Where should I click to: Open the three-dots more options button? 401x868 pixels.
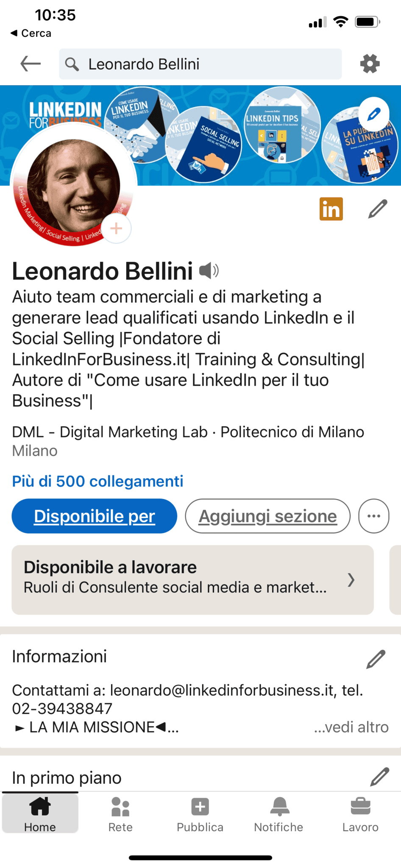(x=373, y=516)
